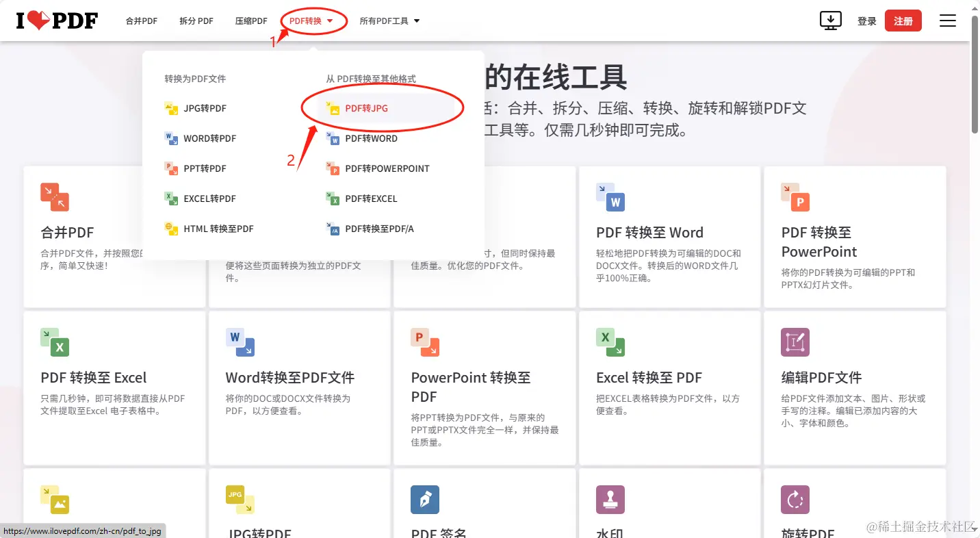
Task: Select PDF转换至PDF/A from the dropdown
Action: [x=379, y=229]
